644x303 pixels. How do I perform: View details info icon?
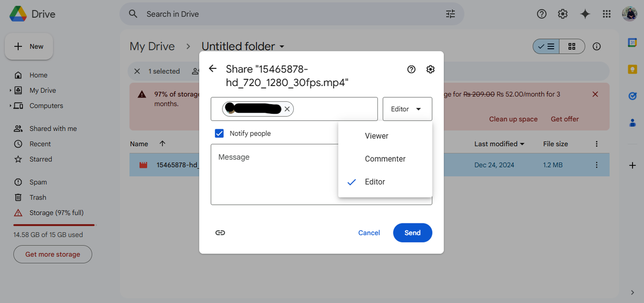pyautogui.click(x=597, y=46)
